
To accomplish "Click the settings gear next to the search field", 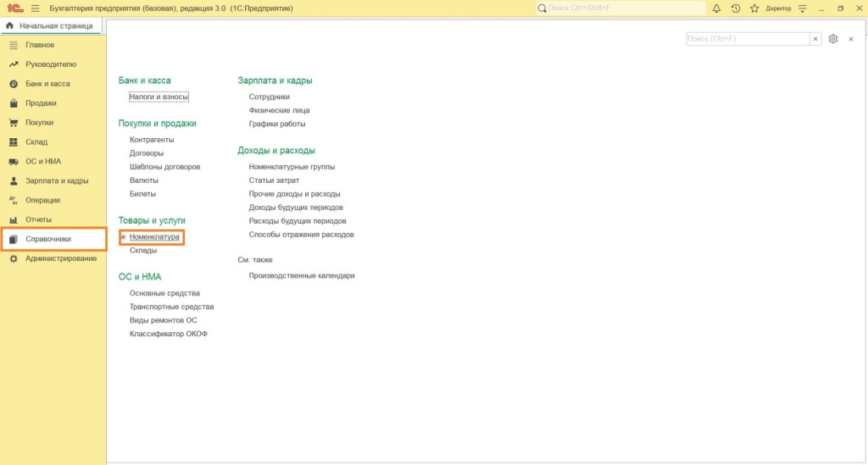I will point(833,39).
